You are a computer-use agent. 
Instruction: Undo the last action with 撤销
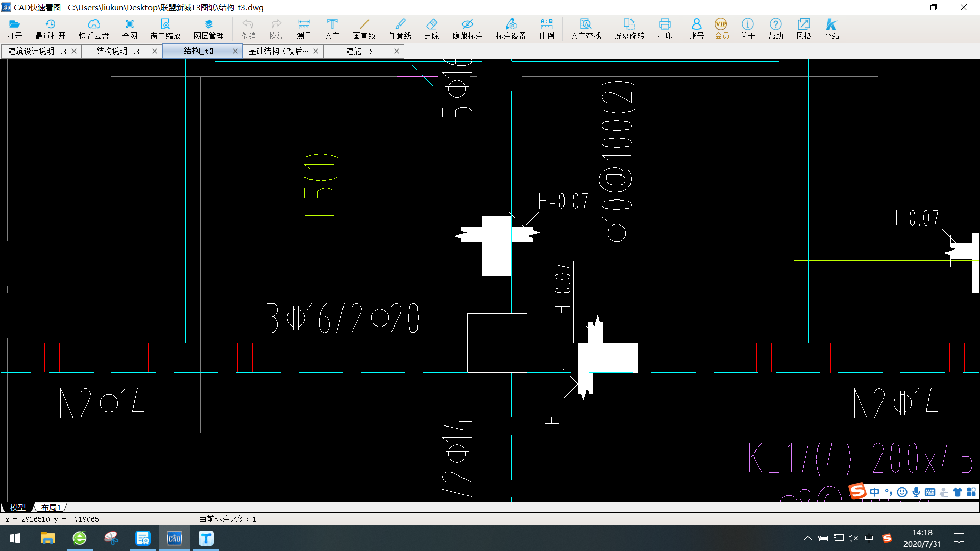click(248, 29)
